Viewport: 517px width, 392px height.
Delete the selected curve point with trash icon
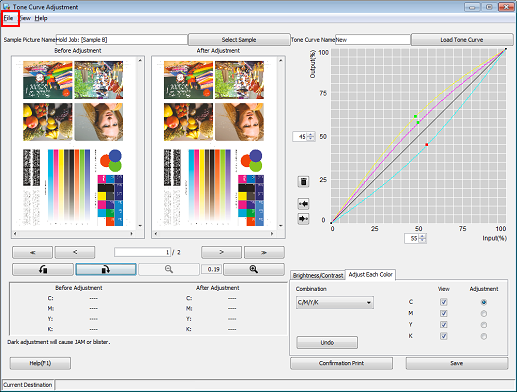pos(303,182)
